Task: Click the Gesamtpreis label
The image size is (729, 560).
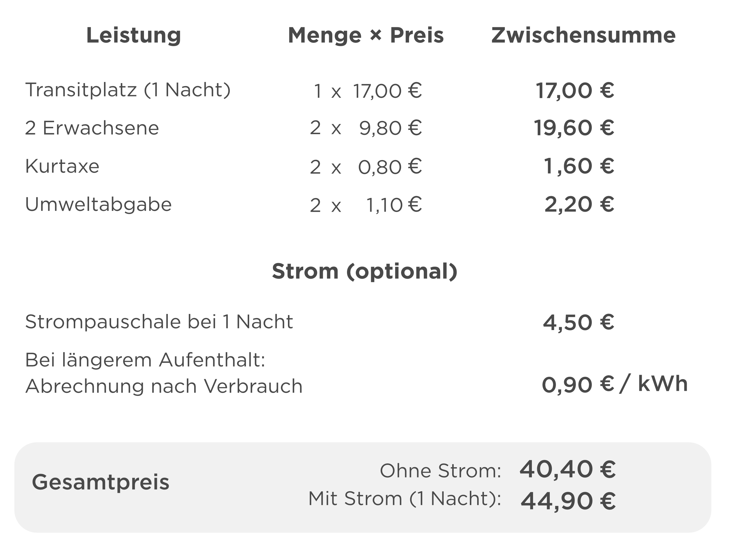Action: tap(100, 482)
